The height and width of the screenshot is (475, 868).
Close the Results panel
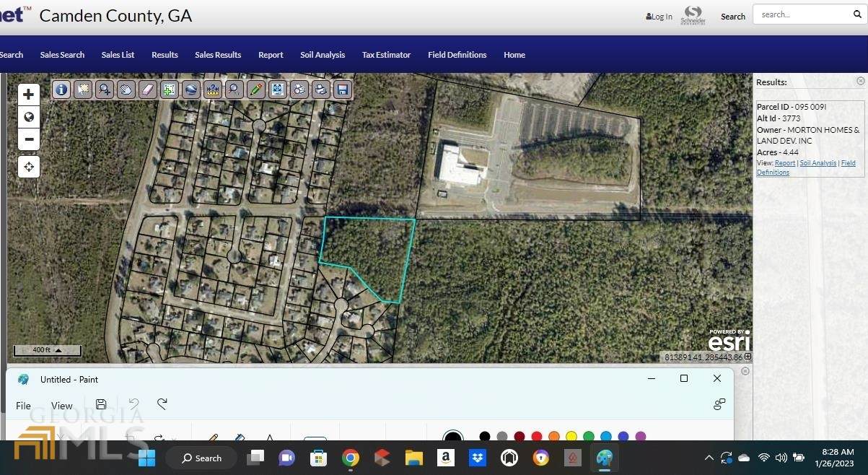tap(860, 82)
